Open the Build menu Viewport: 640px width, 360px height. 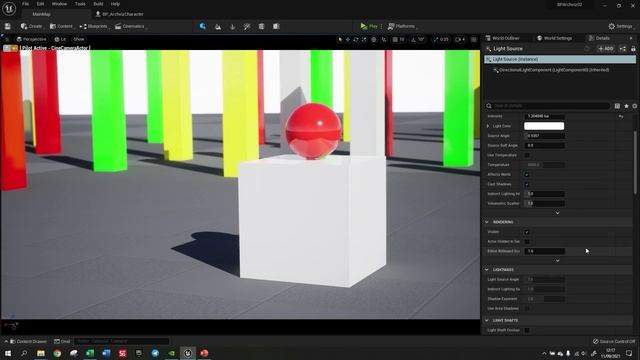[x=98, y=4]
